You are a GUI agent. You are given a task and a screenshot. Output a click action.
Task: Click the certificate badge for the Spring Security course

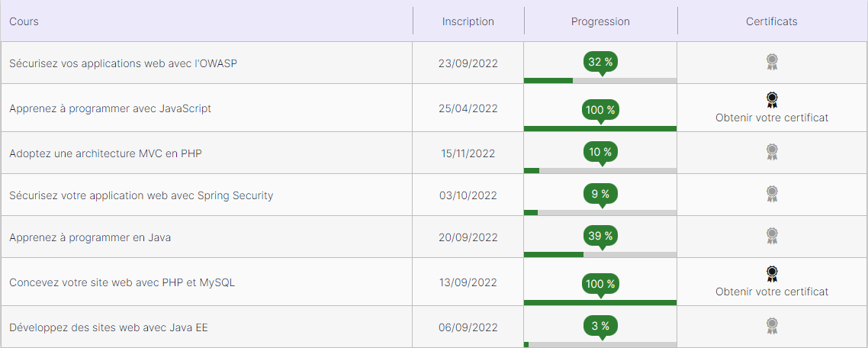tap(772, 194)
